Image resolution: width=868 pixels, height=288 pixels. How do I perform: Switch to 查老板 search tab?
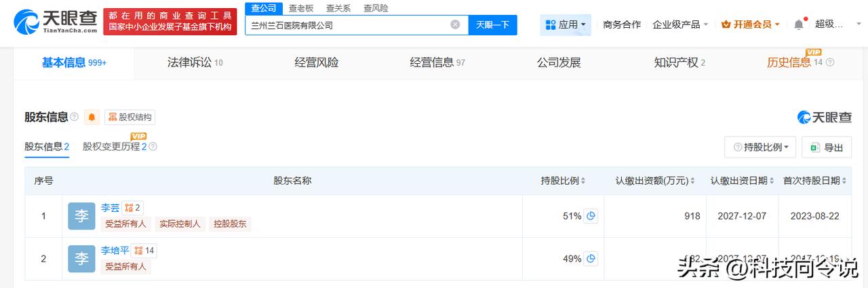[301, 8]
